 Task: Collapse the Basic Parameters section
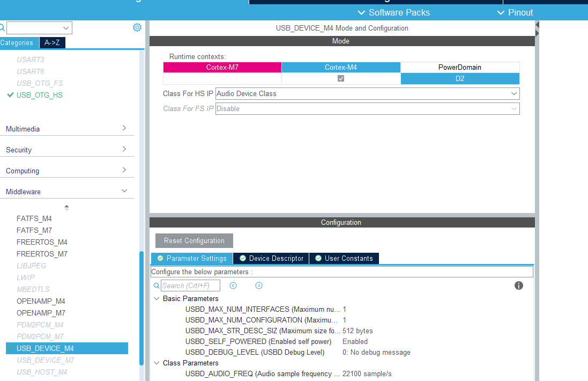[157, 298]
